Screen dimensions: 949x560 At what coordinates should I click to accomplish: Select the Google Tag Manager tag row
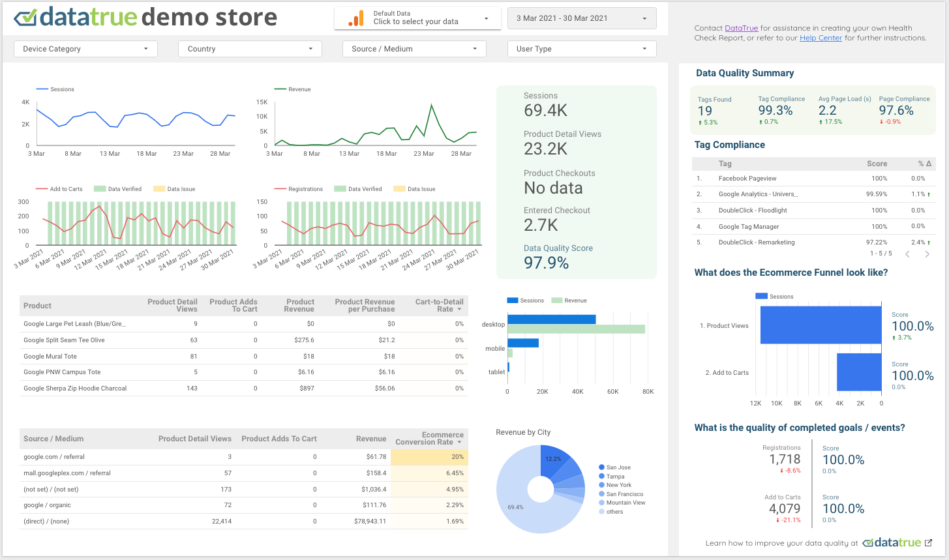pyautogui.click(x=814, y=227)
